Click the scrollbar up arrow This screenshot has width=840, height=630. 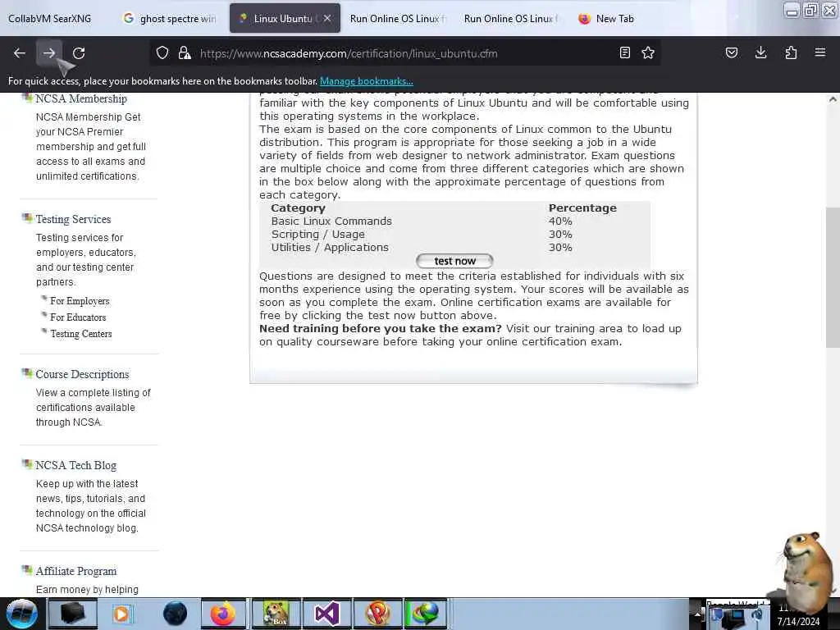click(833, 99)
